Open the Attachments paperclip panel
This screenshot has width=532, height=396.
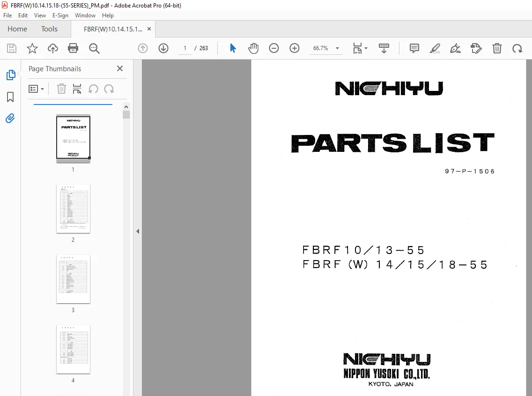[10, 119]
